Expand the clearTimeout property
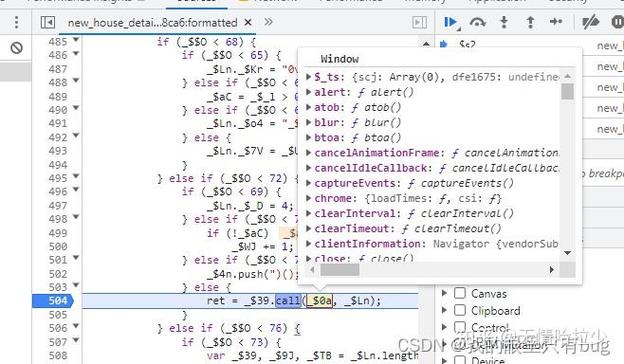 pyautogui.click(x=308, y=228)
